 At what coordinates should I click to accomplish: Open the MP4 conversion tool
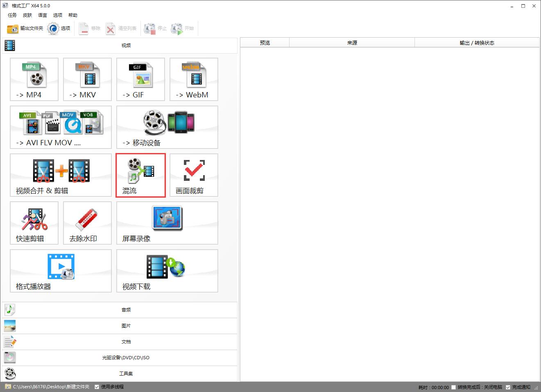pos(34,79)
